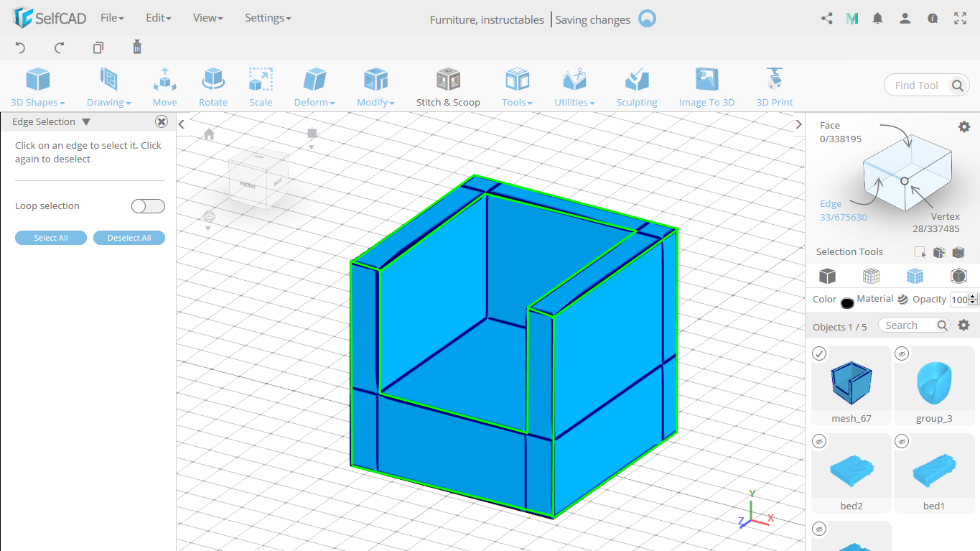This screenshot has width=980, height=551.
Task: Click the green M MyMiniFactory icon
Action: click(x=852, y=19)
